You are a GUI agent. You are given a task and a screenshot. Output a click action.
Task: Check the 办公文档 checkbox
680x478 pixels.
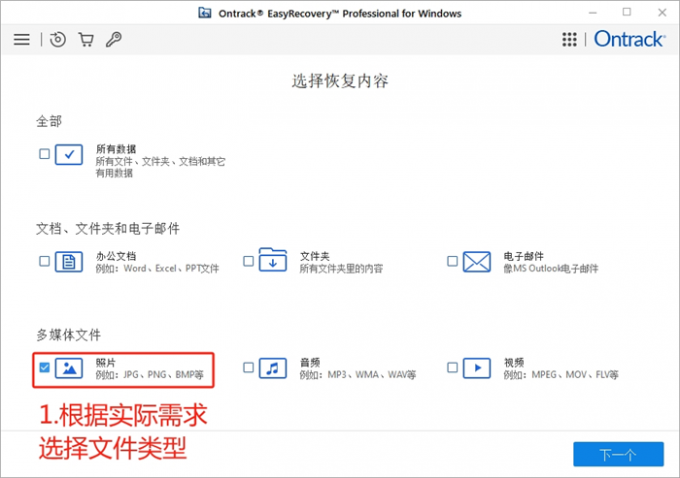44,261
